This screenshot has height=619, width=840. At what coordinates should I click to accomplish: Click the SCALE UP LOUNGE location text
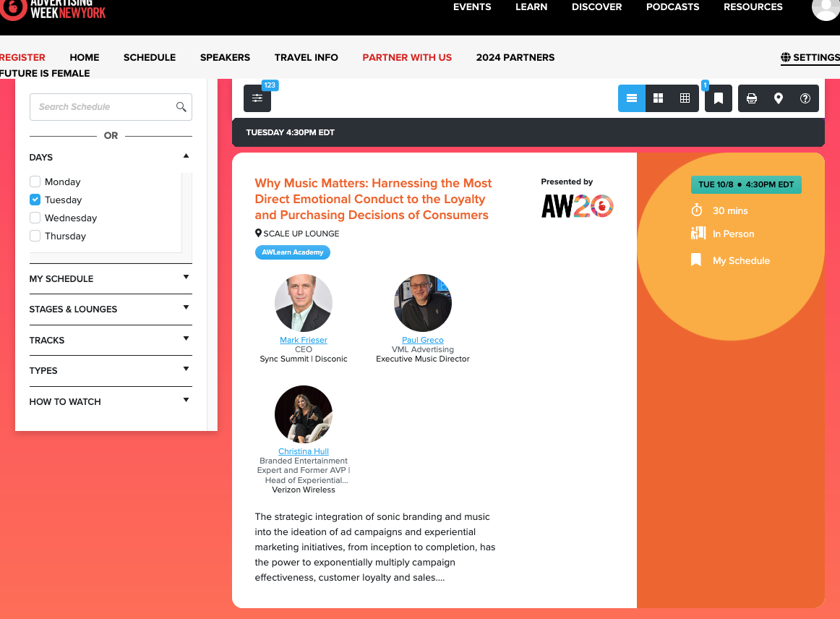coord(301,234)
